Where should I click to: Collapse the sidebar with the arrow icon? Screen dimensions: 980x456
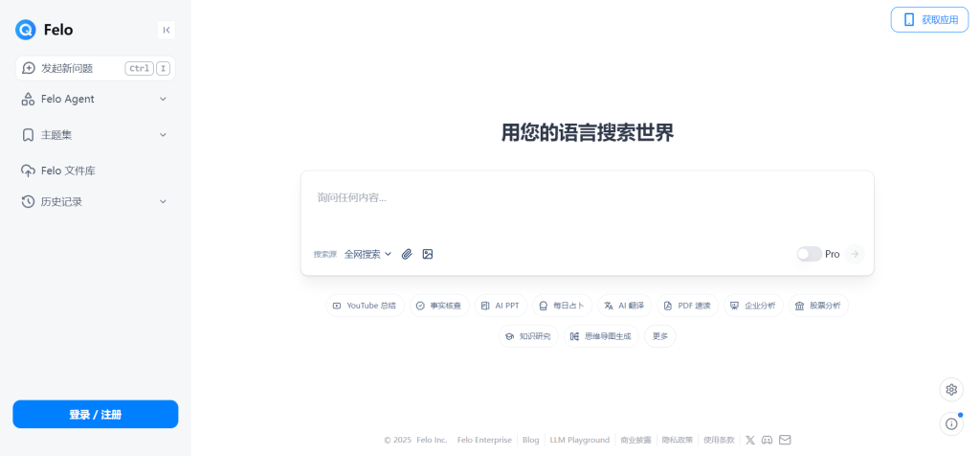(x=167, y=30)
